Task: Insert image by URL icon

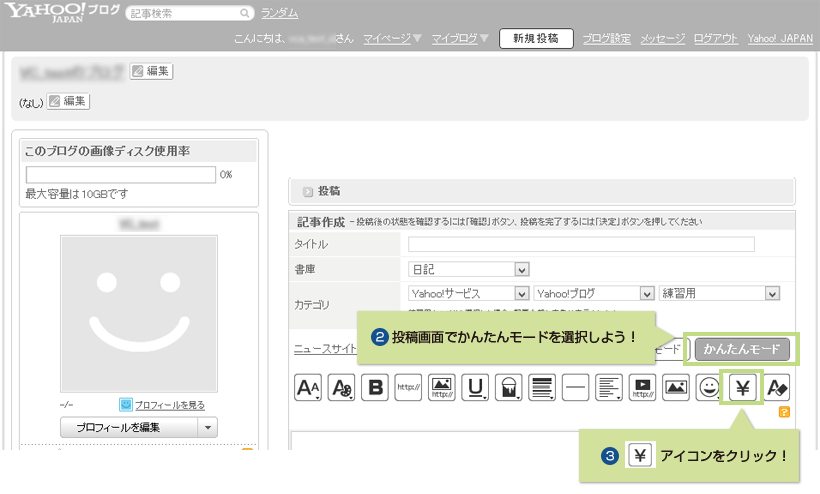Action: (441, 387)
